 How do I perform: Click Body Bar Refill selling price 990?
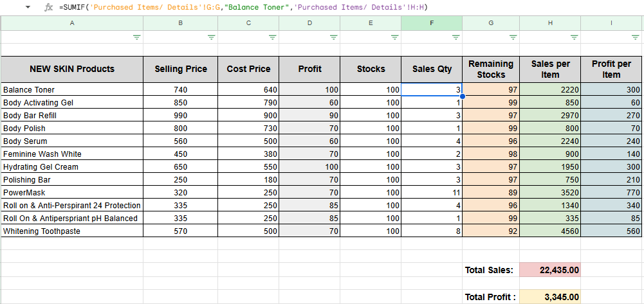(x=180, y=115)
